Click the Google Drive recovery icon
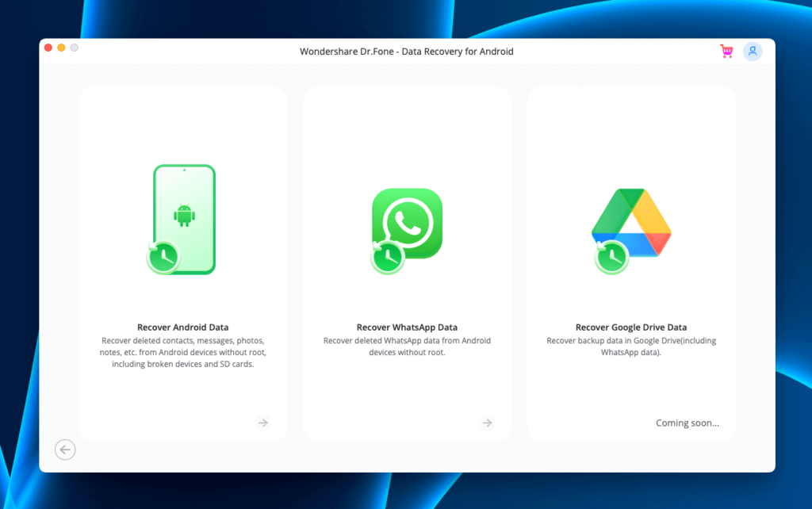This screenshot has width=812, height=509. 631,231
